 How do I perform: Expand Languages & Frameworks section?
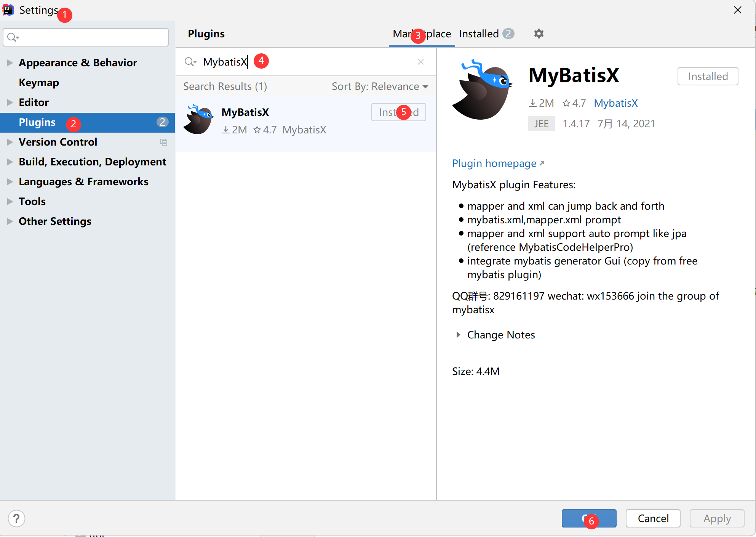(x=10, y=181)
